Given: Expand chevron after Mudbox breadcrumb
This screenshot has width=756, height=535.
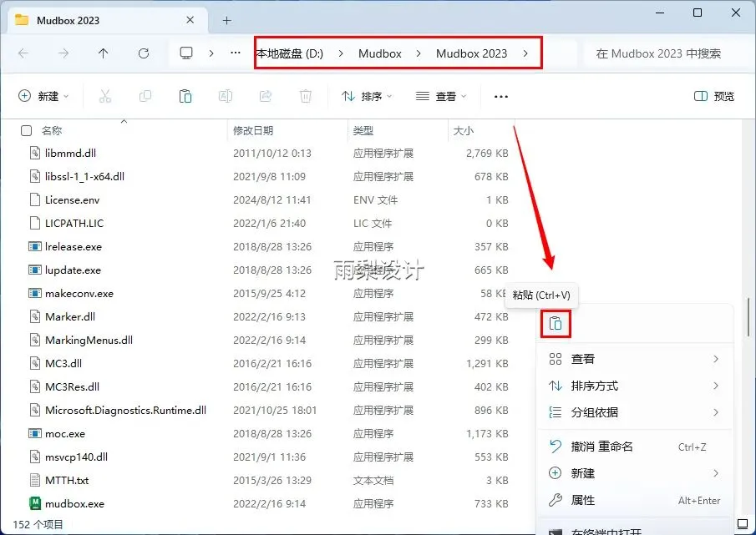Looking at the screenshot, I should (x=419, y=53).
